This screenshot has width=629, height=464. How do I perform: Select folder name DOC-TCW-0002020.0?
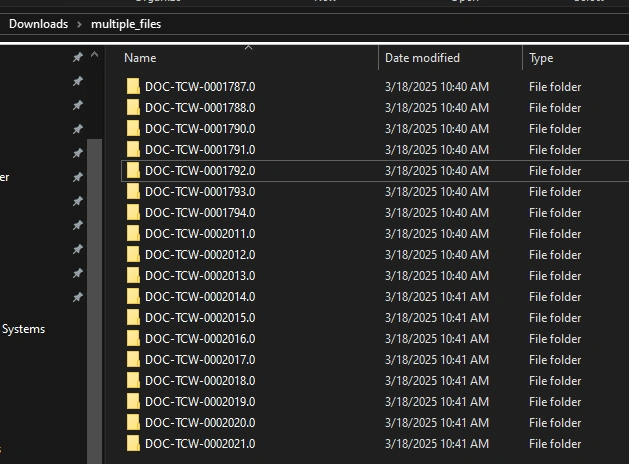(x=200, y=422)
